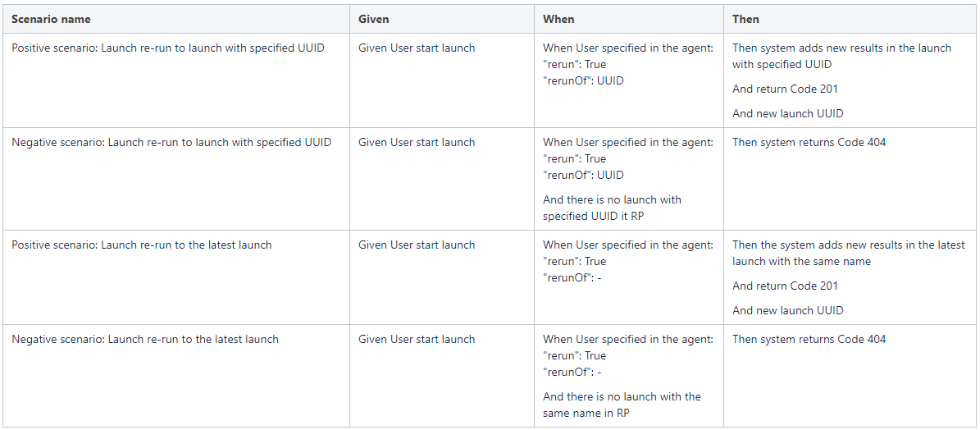The width and height of the screenshot is (980, 430).
Task: Click the Then column header
Action: coord(745,20)
